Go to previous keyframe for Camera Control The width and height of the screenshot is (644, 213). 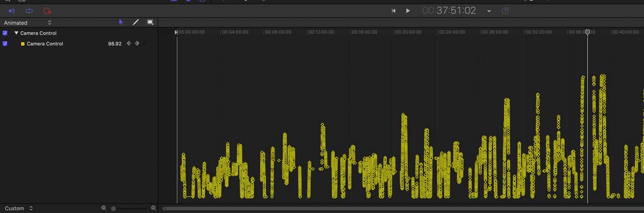(x=128, y=43)
